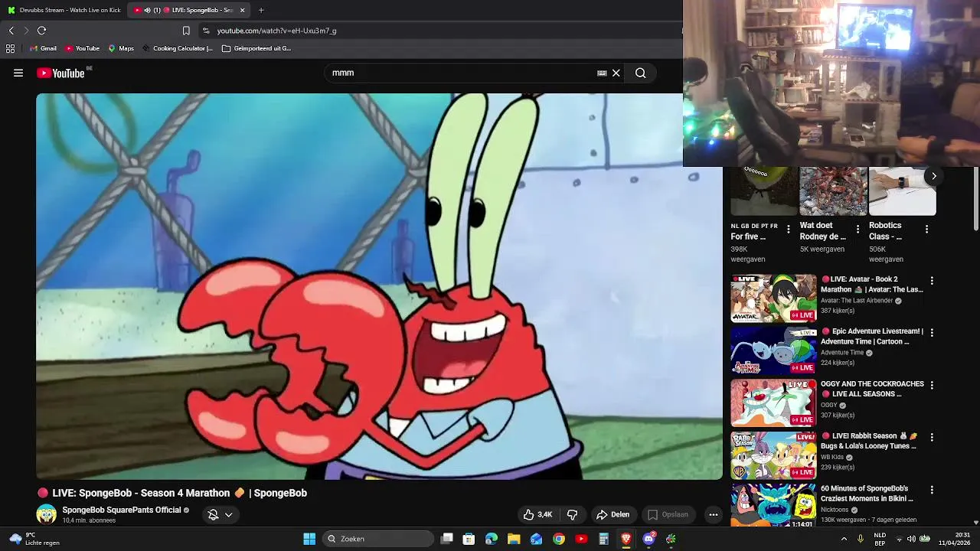The height and width of the screenshot is (551, 980).
Task: Click the Avatar: The Last Airbender channel name
Action: 857,301
